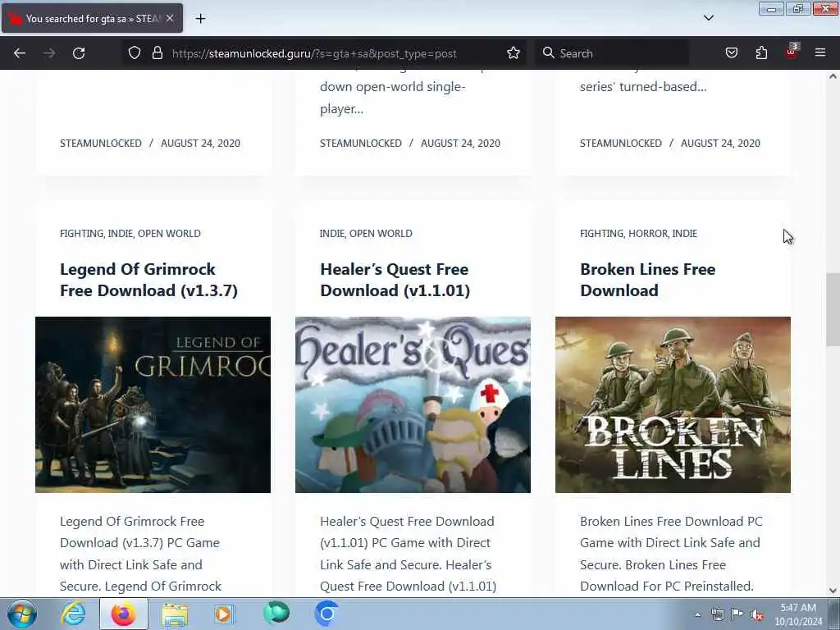Click STEAMUNLOCKED author in middle column
The image size is (840, 630).
(361, 143)
